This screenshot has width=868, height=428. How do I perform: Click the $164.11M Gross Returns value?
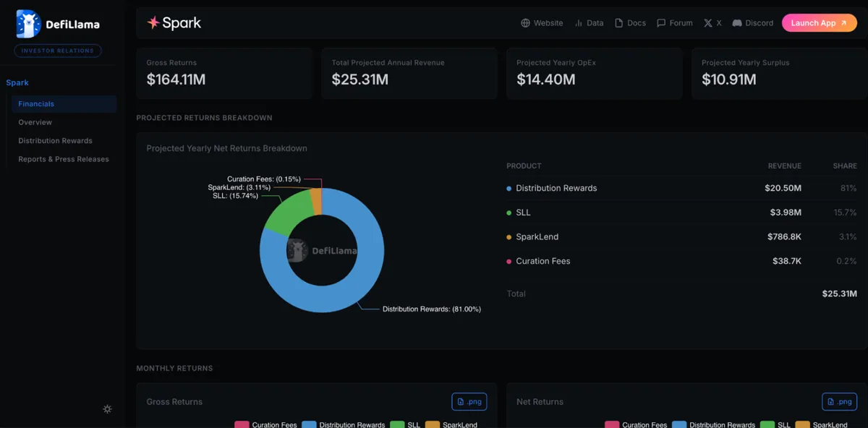pos(176,80)
